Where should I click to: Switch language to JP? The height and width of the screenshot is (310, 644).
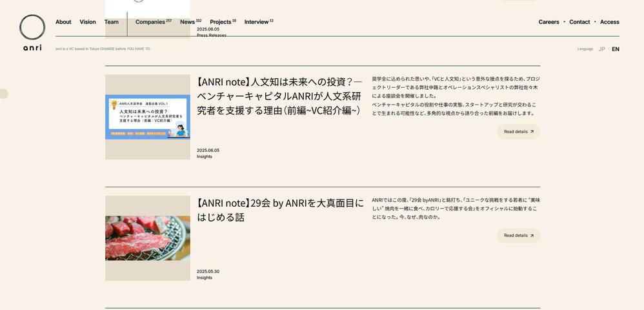click(x=601, y=49)
